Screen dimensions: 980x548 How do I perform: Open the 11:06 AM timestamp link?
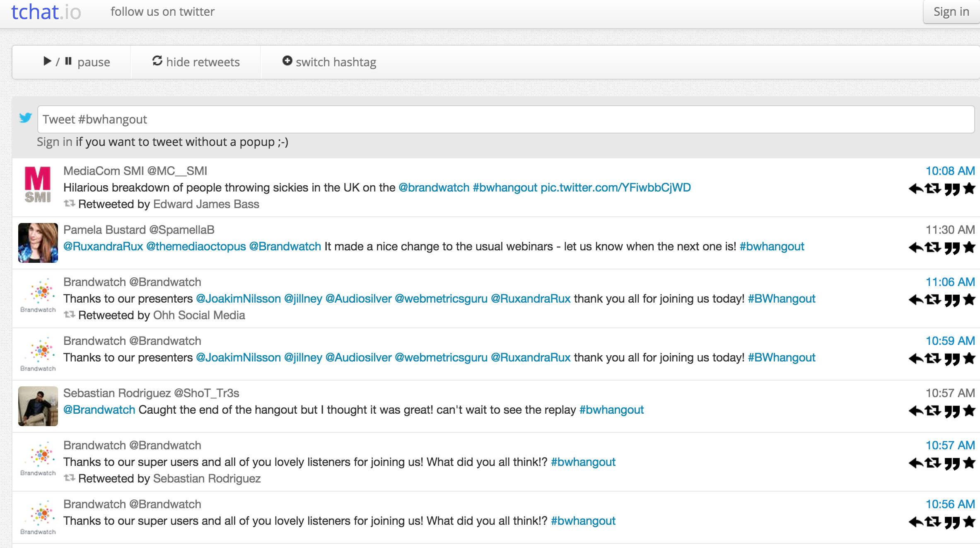950,282
